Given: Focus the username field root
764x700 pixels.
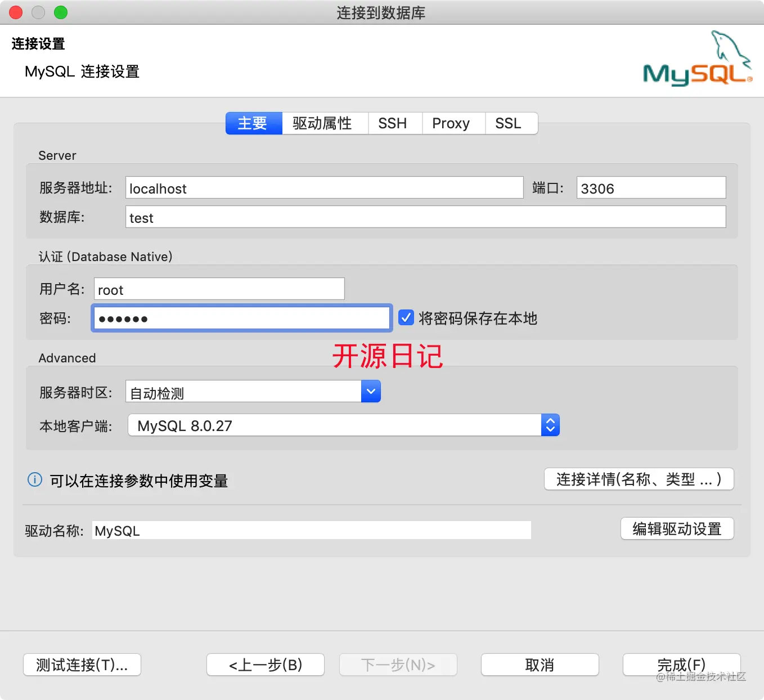Looking at the screenshot, I should 219,289.
